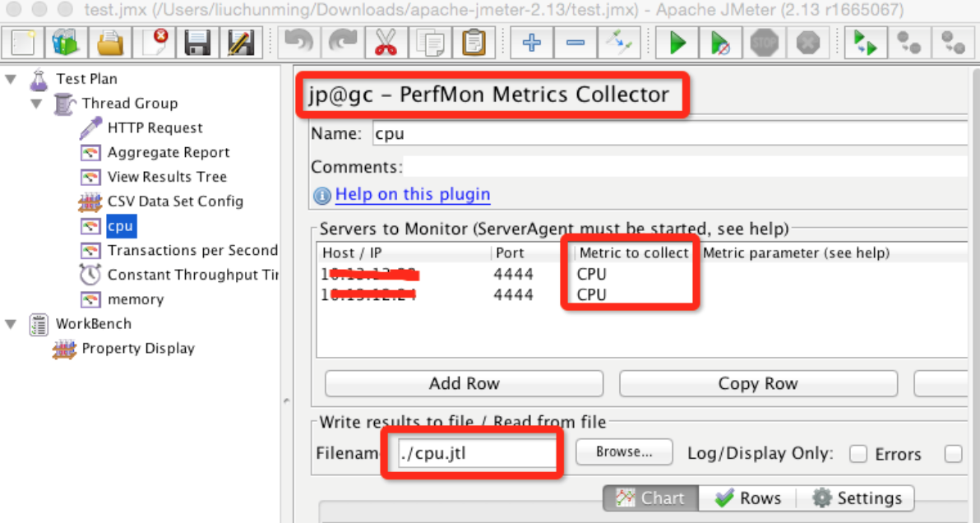This screenshot has width=980, height=523.
Task: Focus the Comments text field
Action: tap(685, 167)
